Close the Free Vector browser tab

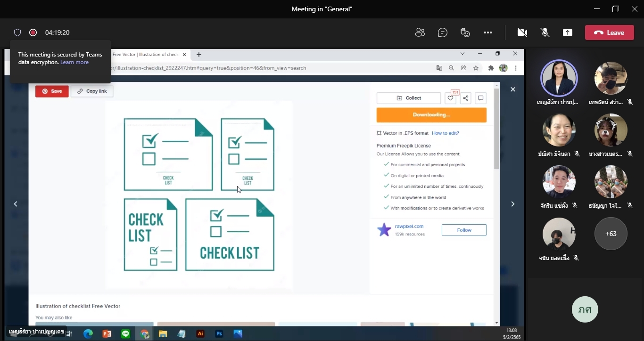[184, 55]
